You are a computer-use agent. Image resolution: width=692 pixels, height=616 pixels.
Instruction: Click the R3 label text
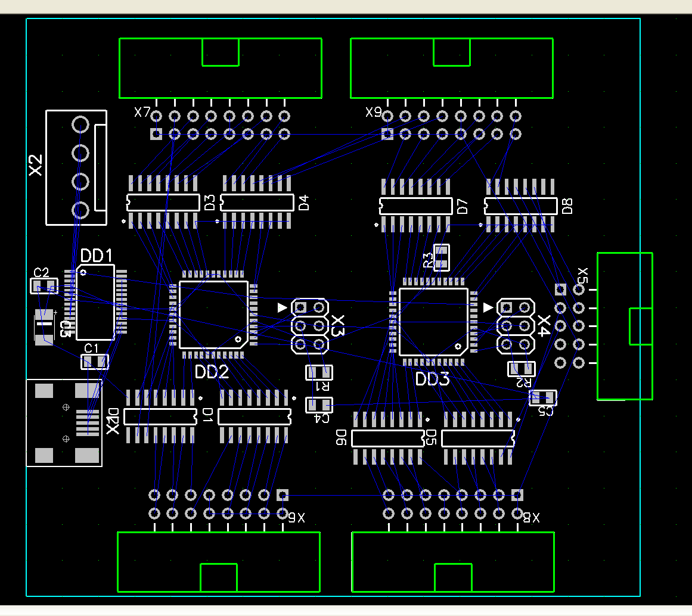(x=427, y=260)
